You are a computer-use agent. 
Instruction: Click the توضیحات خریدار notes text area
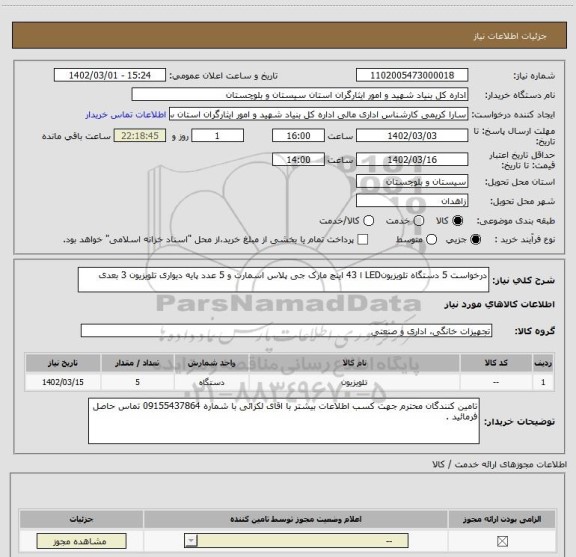(284, 421)
